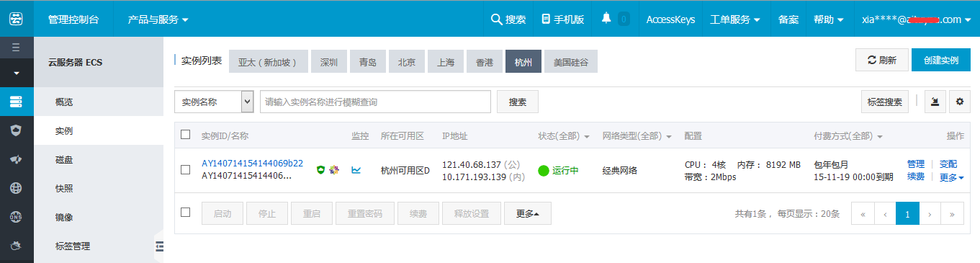This screenshot has height=263, width=980.
Task: Select the ECS server icon in the left rail
Action: (x=16, y=102)
